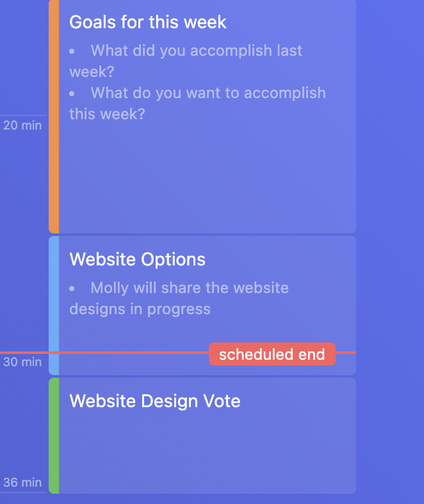Click the green color bar on Design Vote
This screenshot has width=424, height=504.
point(54,436)
